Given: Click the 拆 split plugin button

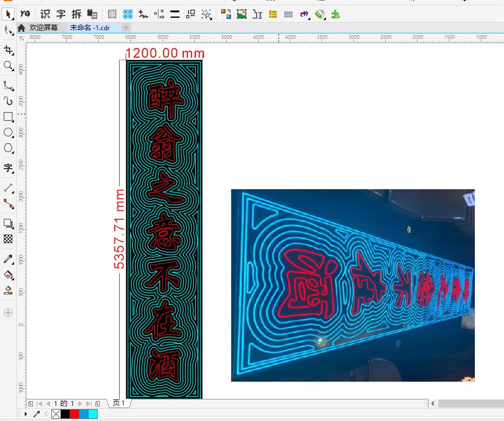Looking at the screenshot, I should pyautogui.click(x=77, y=14).
